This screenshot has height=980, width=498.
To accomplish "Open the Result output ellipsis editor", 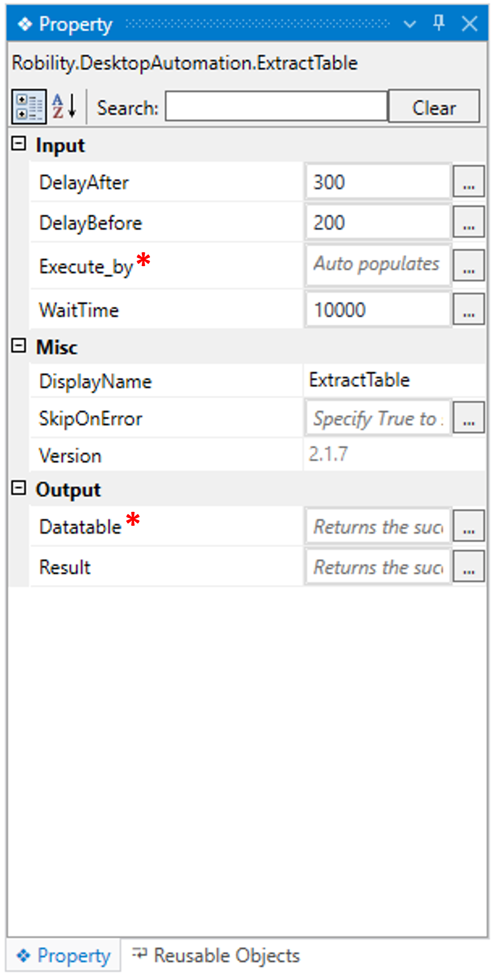I will click(x=468, y=568).
